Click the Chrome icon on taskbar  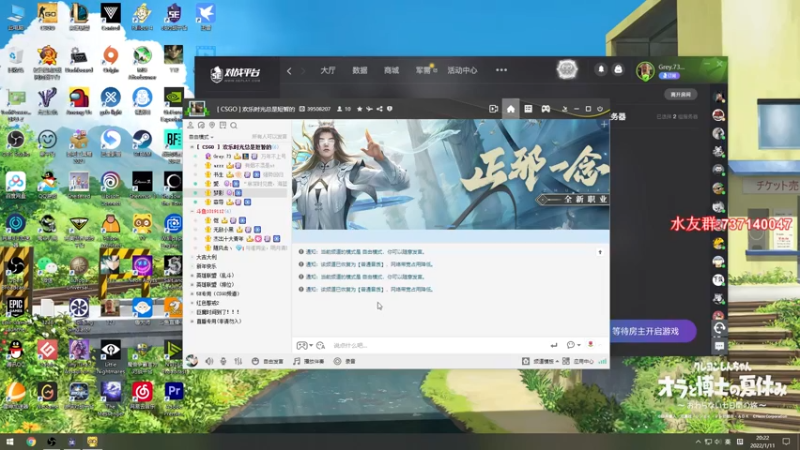tap(31, 441)
